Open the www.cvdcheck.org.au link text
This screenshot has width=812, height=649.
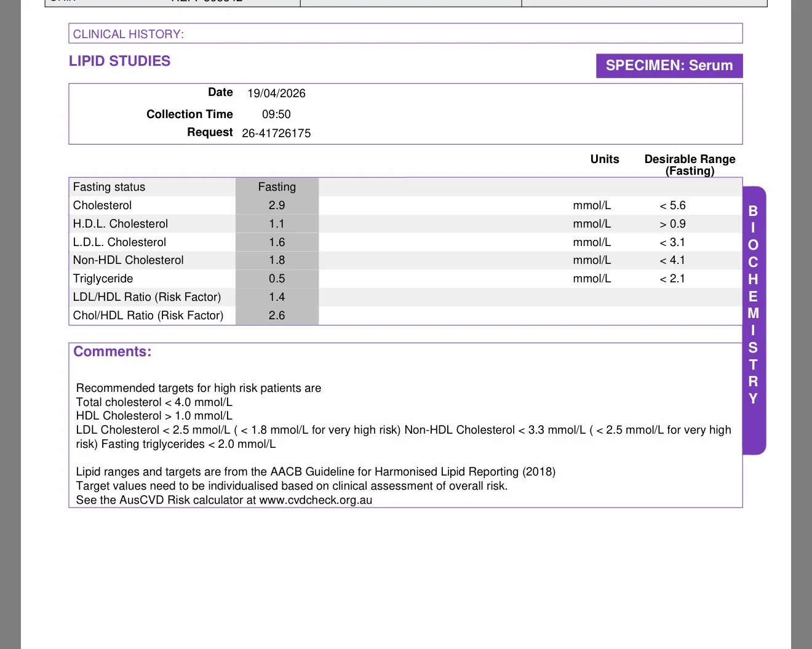[x=316, y=500]
